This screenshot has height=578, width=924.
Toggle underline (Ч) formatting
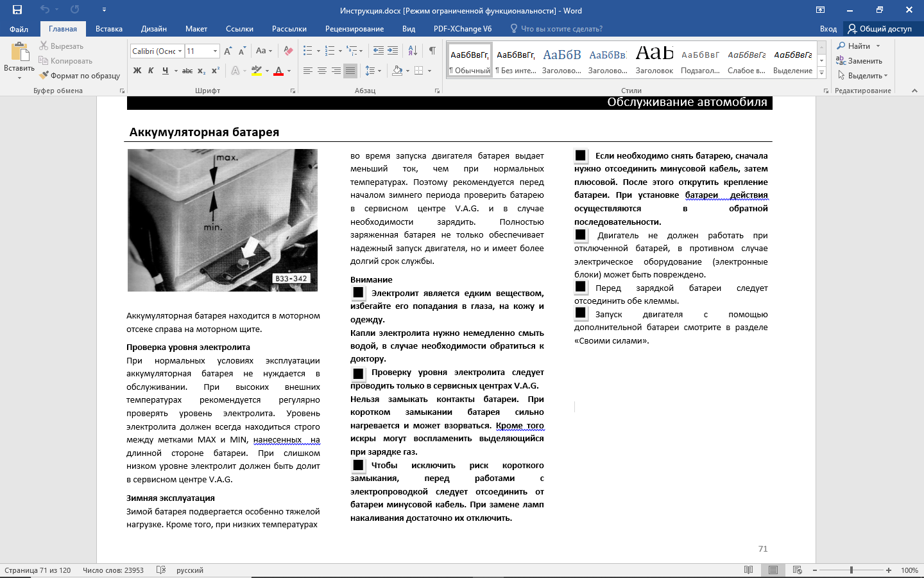pyautogui.click(x=165, y=71)
